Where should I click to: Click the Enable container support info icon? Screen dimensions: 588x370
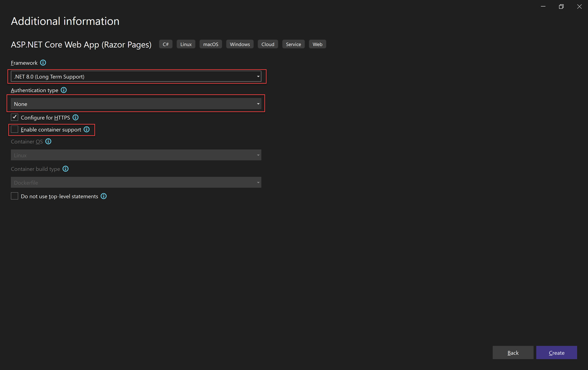87,130
